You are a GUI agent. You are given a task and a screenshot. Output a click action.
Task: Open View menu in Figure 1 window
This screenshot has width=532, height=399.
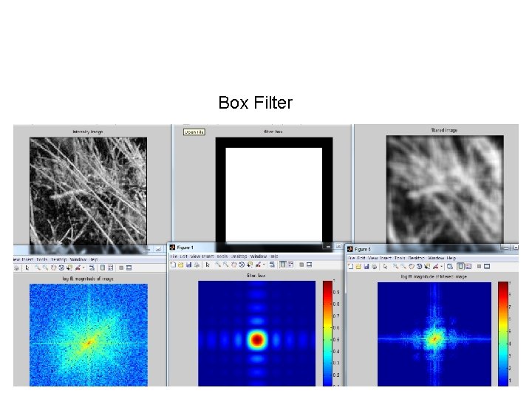coord(195,256)
